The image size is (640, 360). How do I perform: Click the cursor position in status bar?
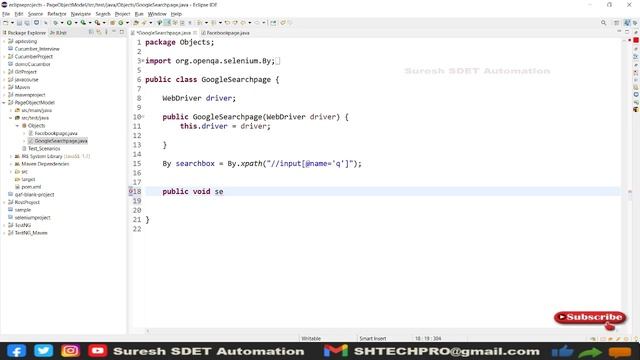(x=428, y=338)
